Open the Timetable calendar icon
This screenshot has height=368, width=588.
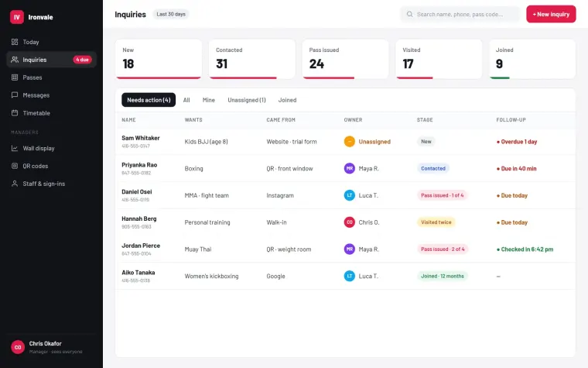pos(15,112)
